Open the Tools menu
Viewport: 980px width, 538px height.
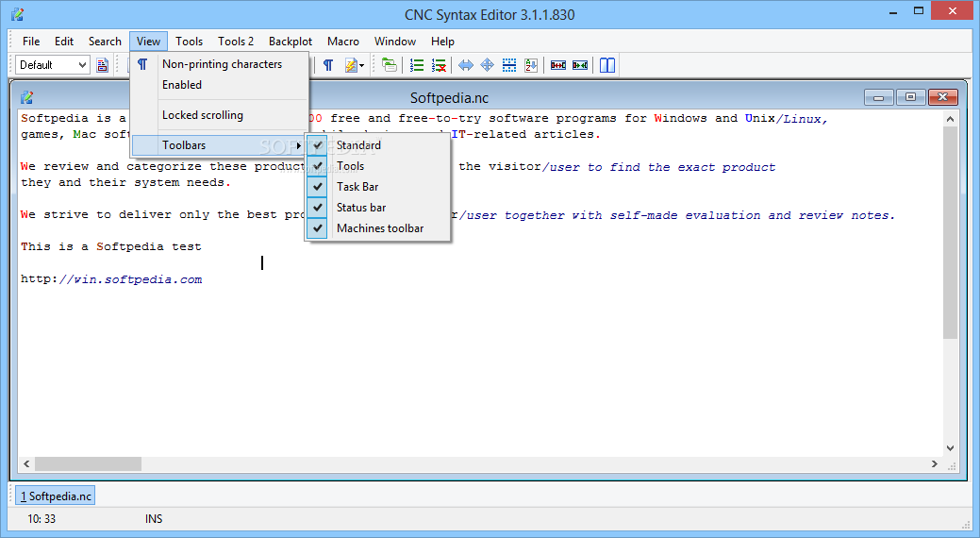(189, 42)
